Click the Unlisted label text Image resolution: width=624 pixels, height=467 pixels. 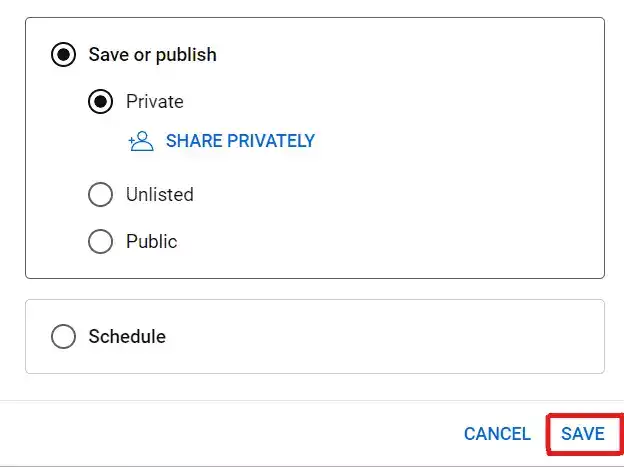[x=160, y=195]
